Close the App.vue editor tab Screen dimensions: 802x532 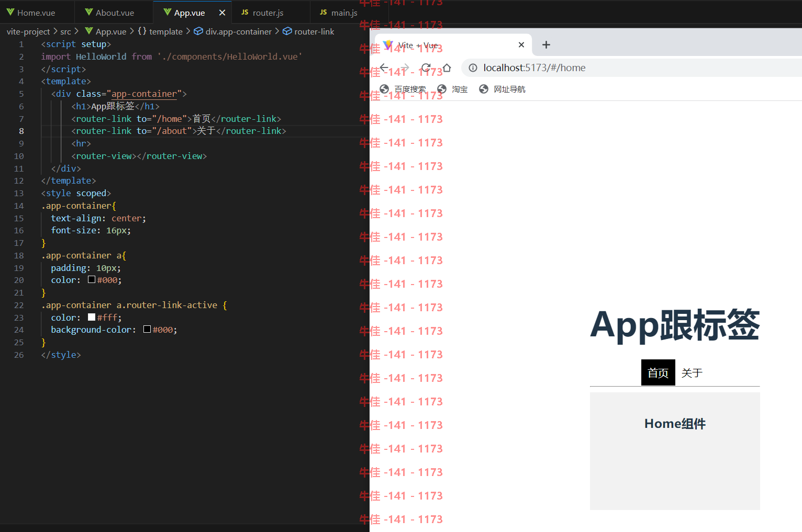tap(222, 13)
